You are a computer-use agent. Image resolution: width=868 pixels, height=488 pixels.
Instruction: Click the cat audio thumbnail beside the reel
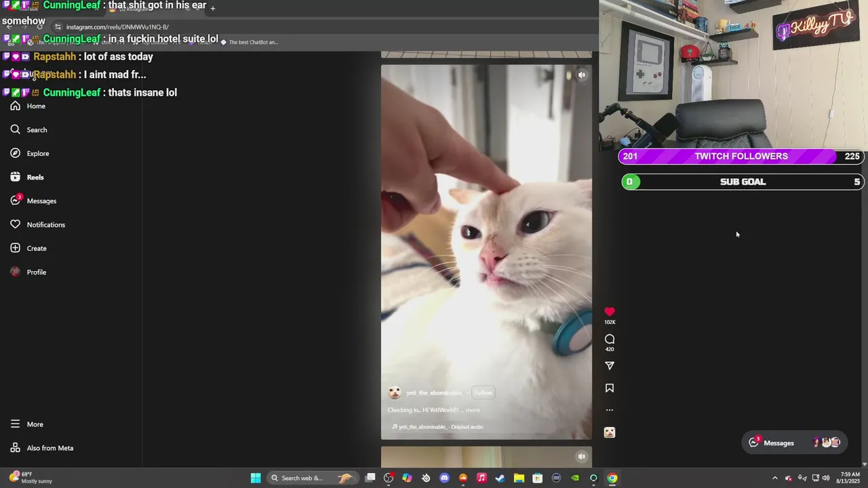610,432
